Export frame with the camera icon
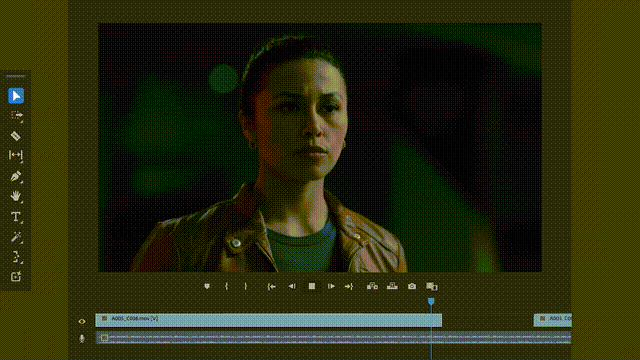This screenshot has width=640, height=360. pyautogui.click(x=412, y=287)
